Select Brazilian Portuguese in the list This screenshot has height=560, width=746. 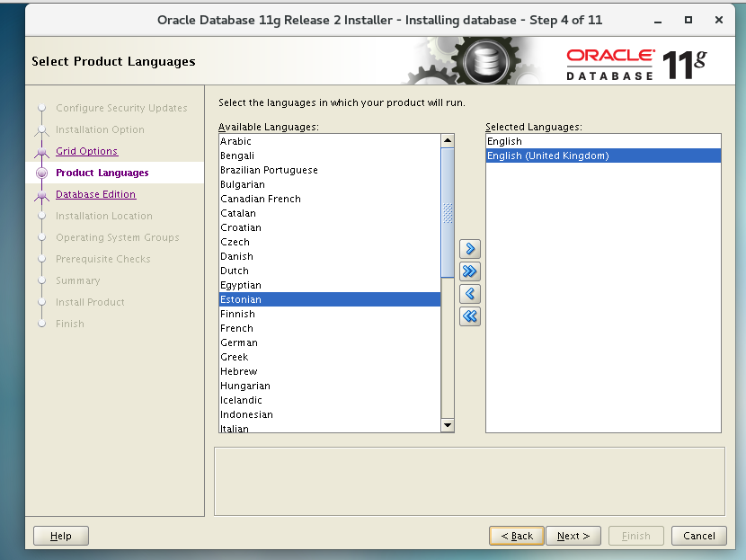coord(330,170)
